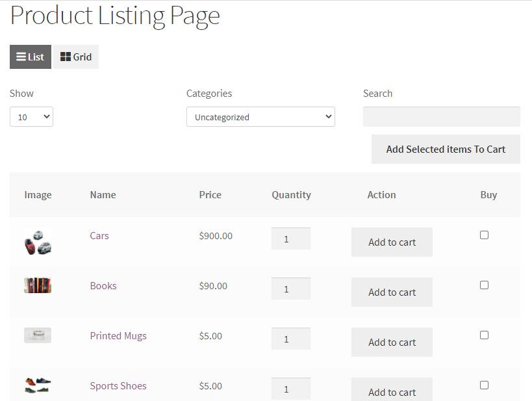Add Cars to cart
The image size is (532, 401).
pyautogui.click(x=392, y=242)
